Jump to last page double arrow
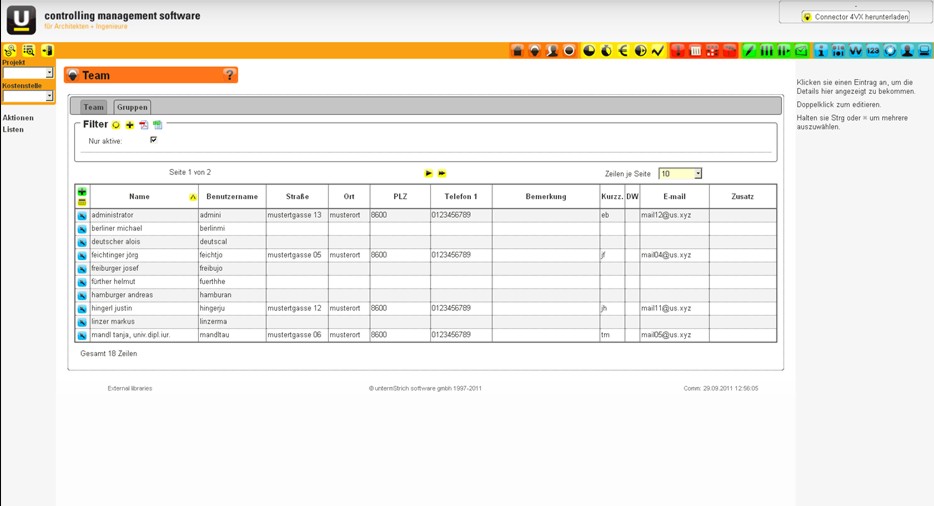The width and height of the screenshot is (934, 506). (x=442, y=173)
